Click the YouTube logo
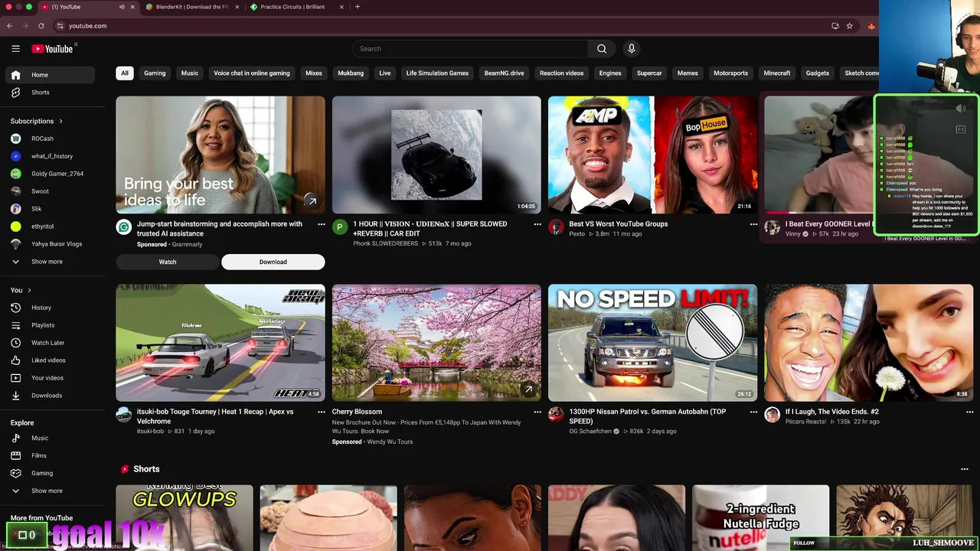 tap(52, 49)
